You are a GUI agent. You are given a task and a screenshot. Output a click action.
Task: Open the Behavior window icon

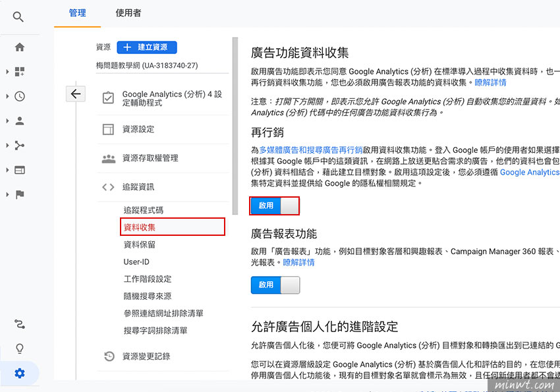click(x=20, y=170)
